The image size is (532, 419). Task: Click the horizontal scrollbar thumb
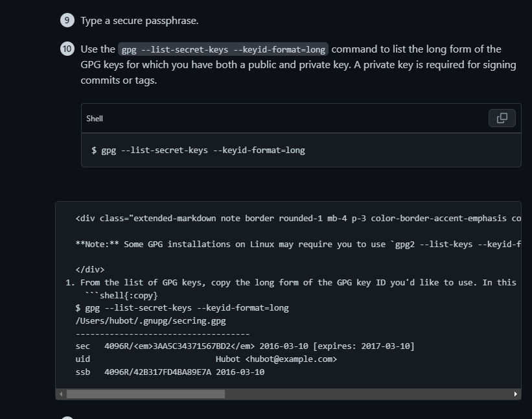point(146,394)
